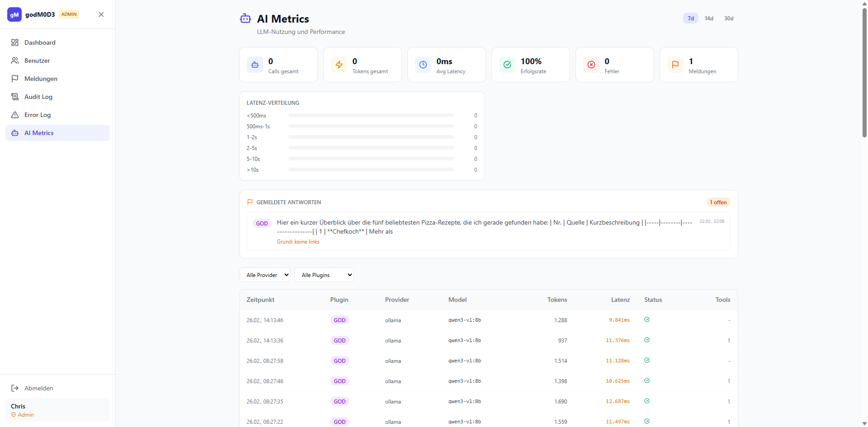
Task: Click the gM logo icon
Action: [x=14, y=14]
